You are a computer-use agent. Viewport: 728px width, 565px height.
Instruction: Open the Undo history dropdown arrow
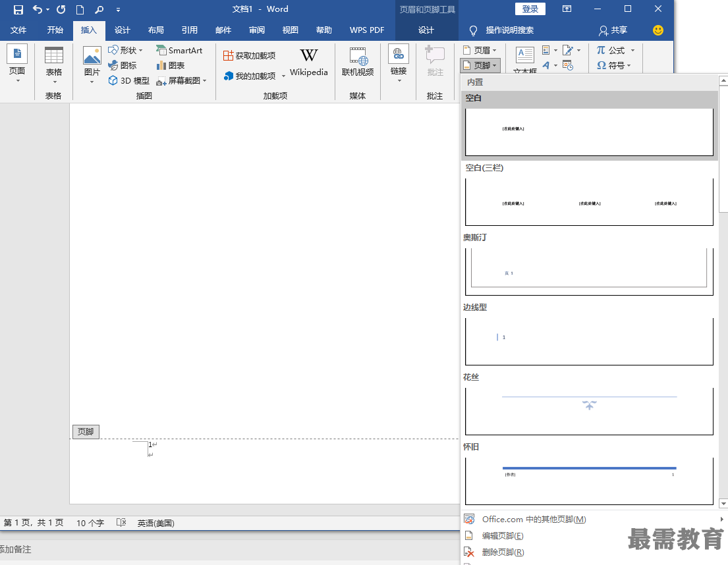tap(47, 9)
